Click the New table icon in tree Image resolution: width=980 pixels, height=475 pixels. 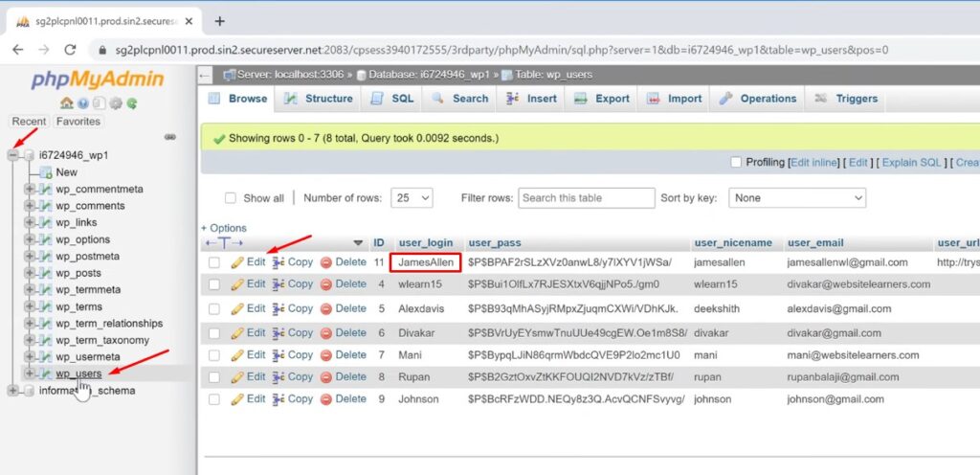[45, 172]
